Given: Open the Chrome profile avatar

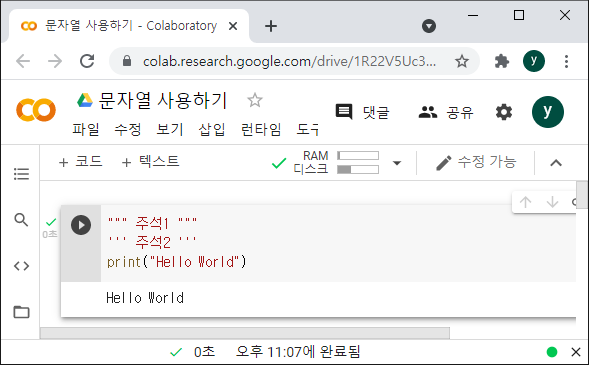Looking at the screenshot, I should pyautogui.click(x=534, y=61).
